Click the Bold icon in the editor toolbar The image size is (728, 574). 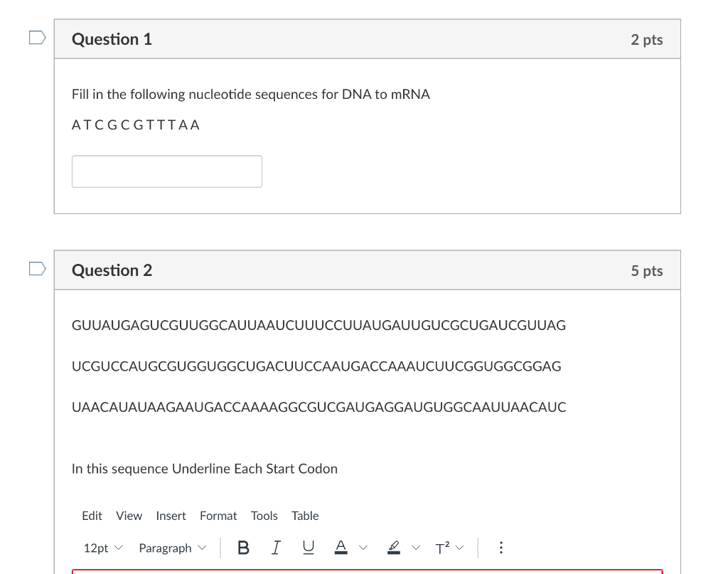click(243, 548)
